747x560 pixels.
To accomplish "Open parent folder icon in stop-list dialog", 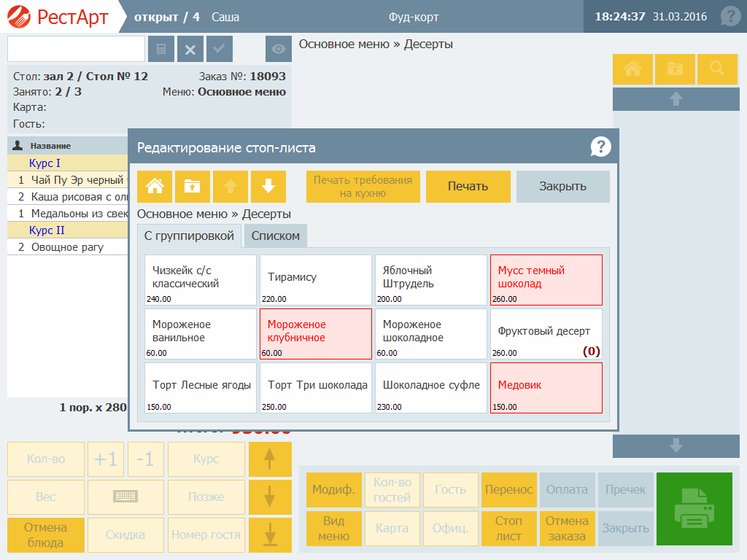I will 193,186.
